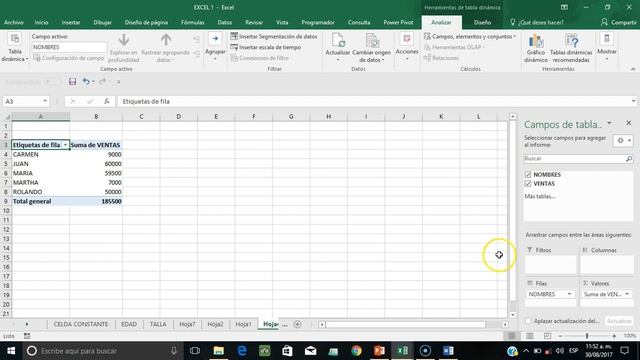Collapse the ribbon with the chevron
The width and height of the screenshot is (640, 360).
(x=633, y=69)
